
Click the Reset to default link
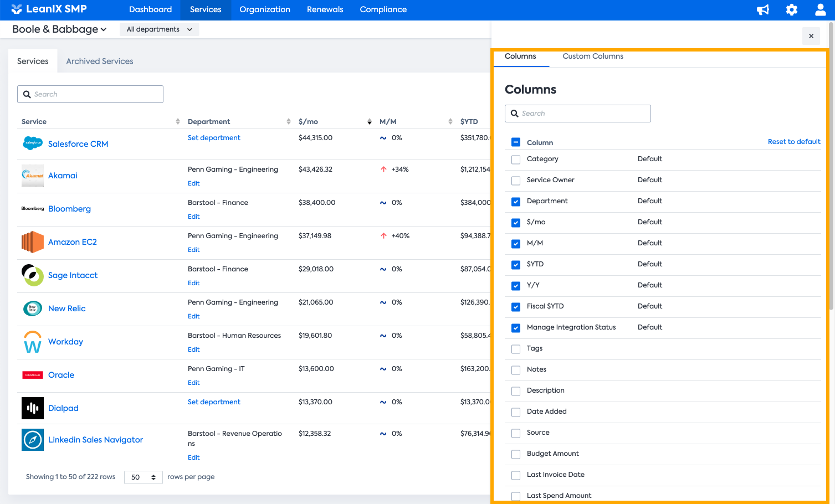pos(793,142)
